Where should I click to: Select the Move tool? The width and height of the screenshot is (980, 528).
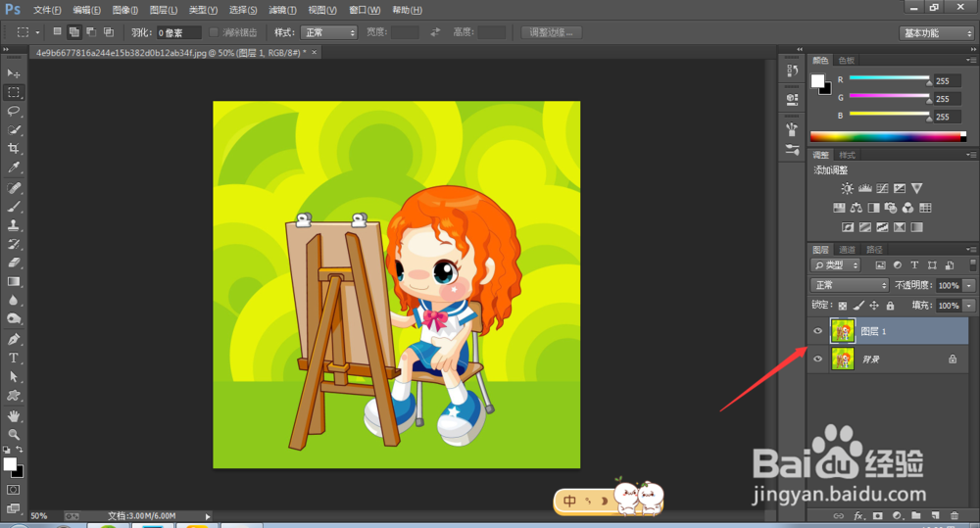(13, 73)
